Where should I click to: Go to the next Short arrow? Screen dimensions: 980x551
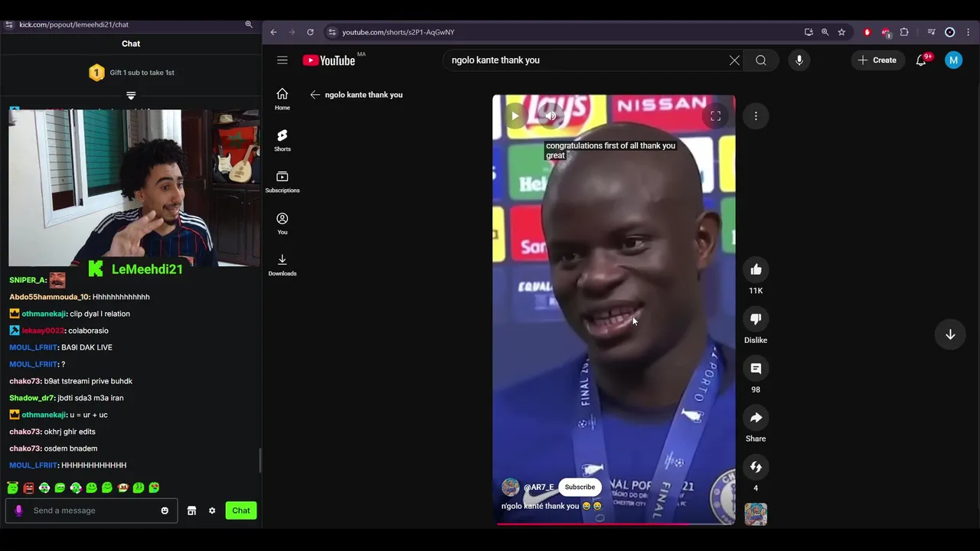(x=950, y=334)
